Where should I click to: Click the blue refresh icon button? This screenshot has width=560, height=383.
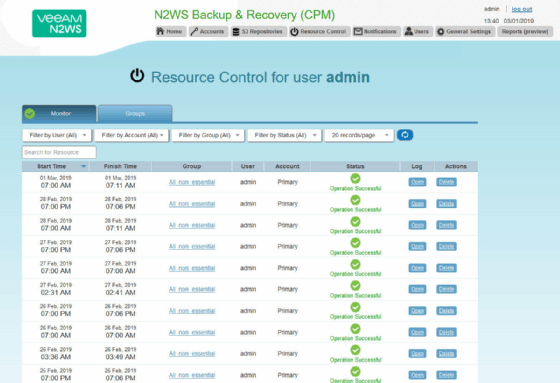(x=405, y=135)
